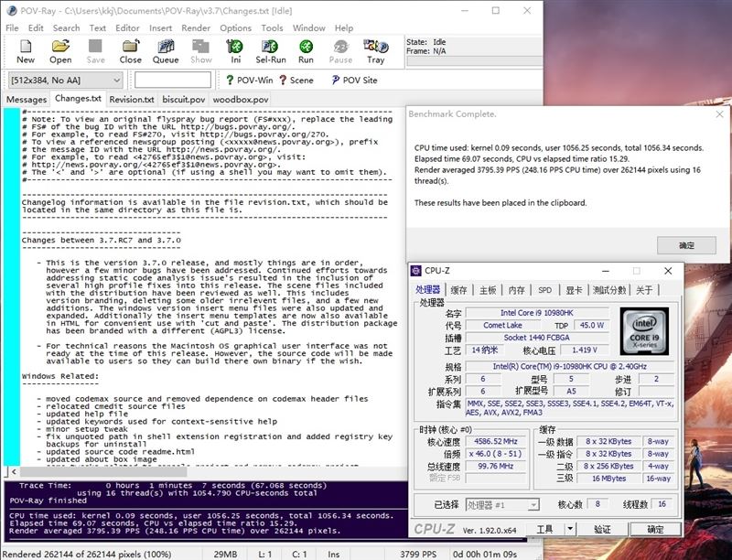Click the POV-Ray title bar logo
Viewport: 732px width, 560px height.
click(12, 10)
